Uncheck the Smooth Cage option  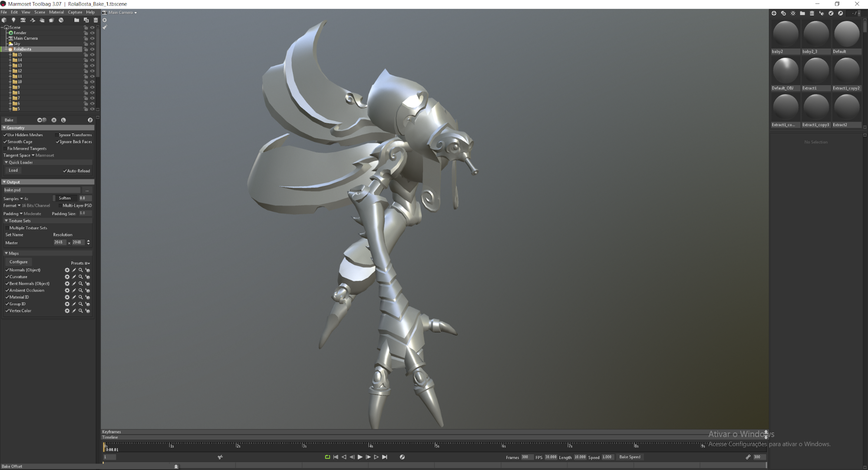pyautogui.click(x=6, y=142)
